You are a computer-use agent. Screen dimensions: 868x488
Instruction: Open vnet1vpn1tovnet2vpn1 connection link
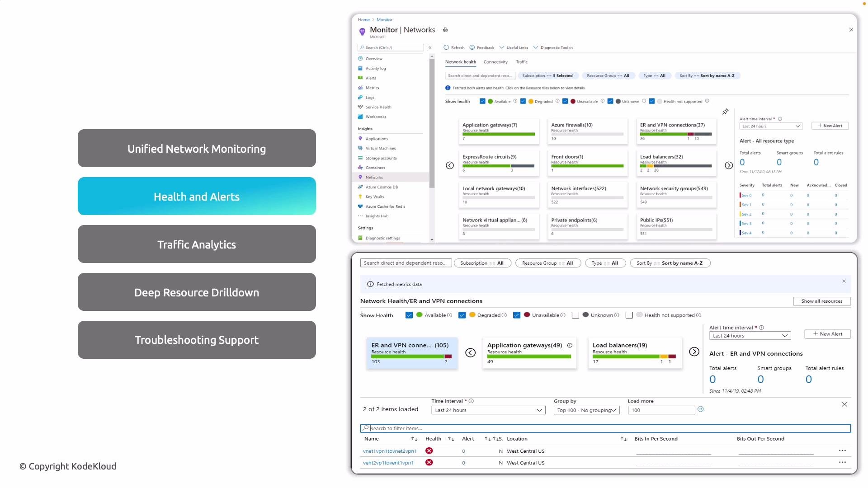[x=390, y=451]
